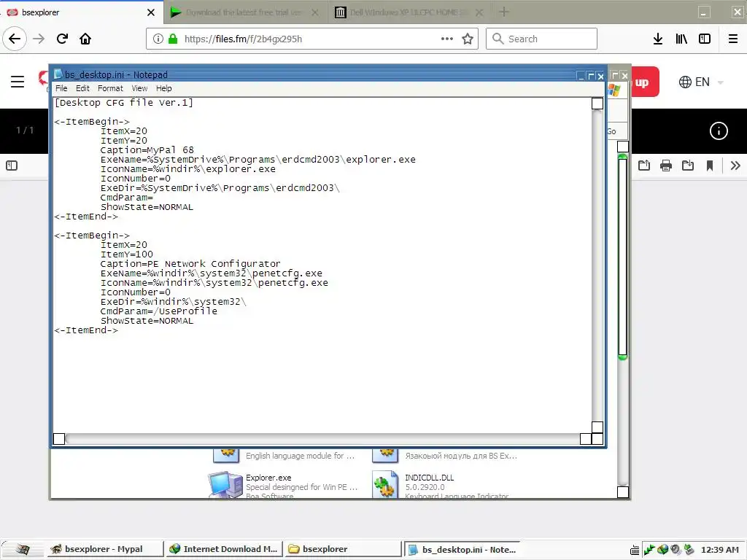The image size is (747, 560).
Task: Expand the double-chevron overflow in page toolbar
Action: pos(735,166)
